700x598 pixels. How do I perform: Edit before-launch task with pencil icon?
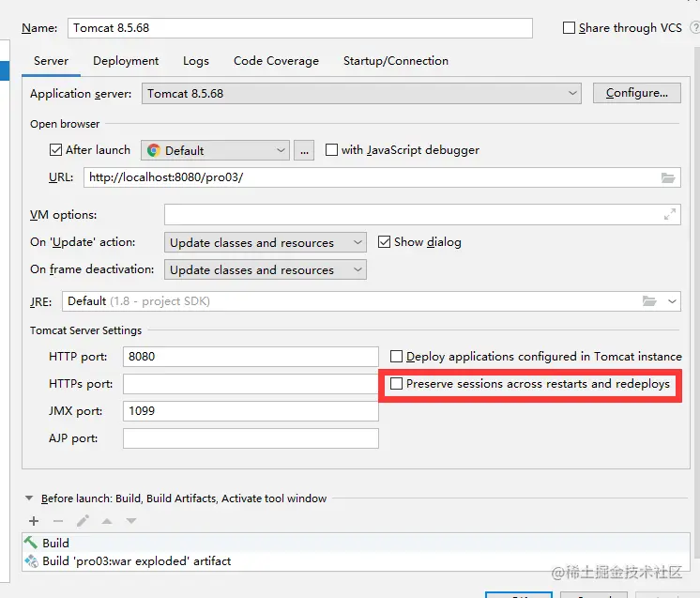click(83, 521)
